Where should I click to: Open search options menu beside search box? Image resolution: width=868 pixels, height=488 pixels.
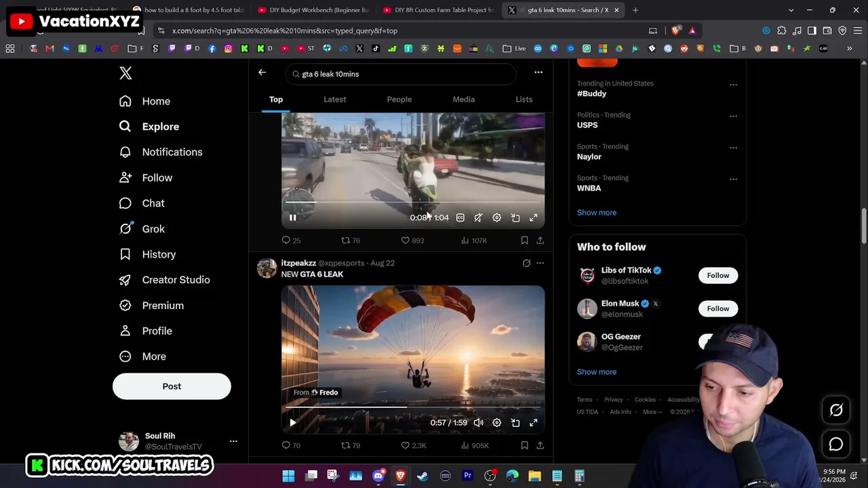(x=538, y=73)
